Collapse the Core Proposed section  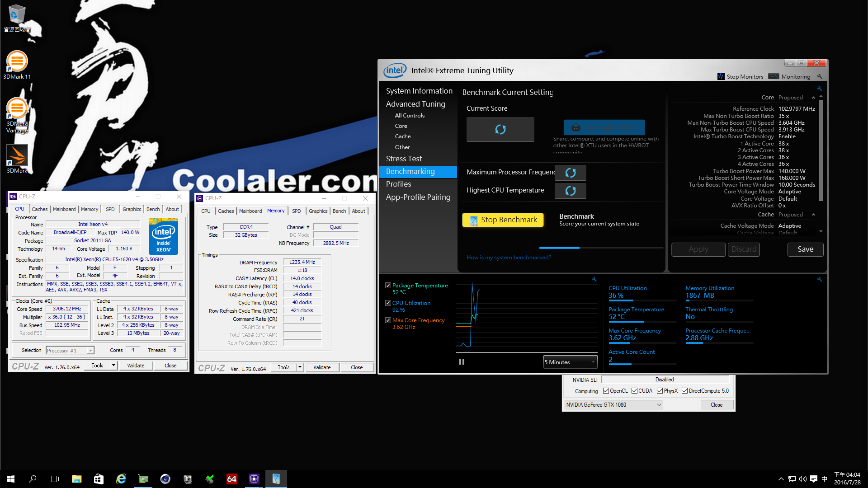pos(813,98)
